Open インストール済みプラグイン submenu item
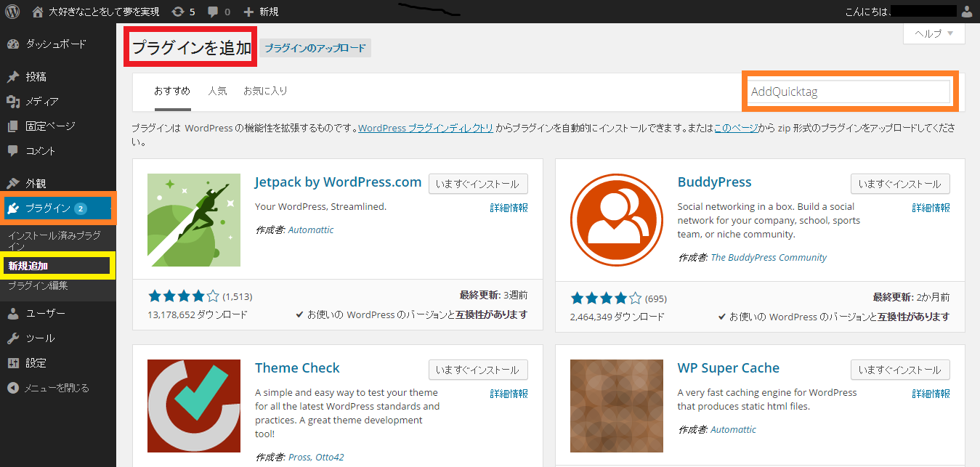Screen dimensions: 980x467 click(54, 241)
